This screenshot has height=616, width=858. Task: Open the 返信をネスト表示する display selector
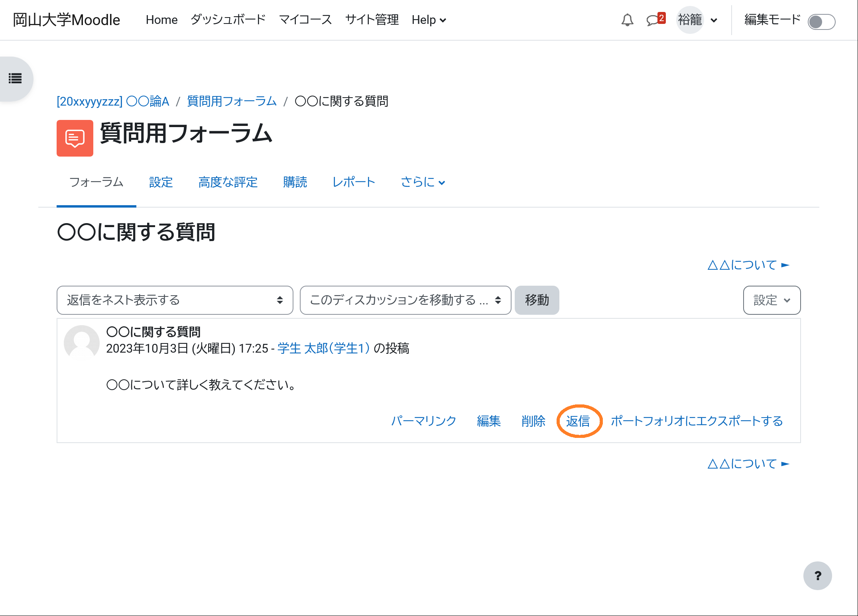pyautogui.click(x=175, y=300)
